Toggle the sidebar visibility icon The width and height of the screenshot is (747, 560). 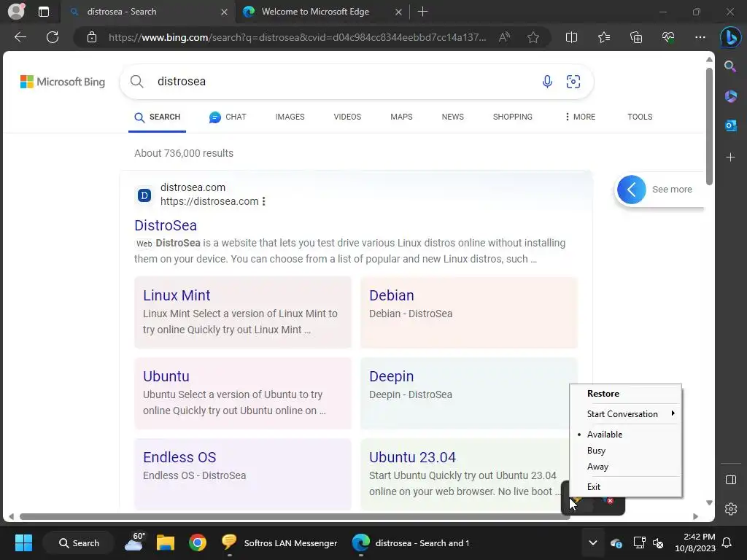point(730,480)
